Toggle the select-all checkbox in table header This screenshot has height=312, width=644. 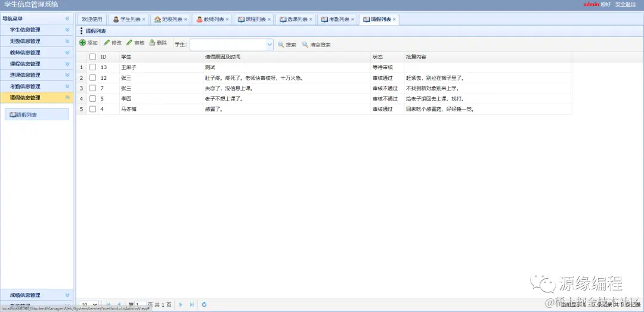[x=93, y=57]
